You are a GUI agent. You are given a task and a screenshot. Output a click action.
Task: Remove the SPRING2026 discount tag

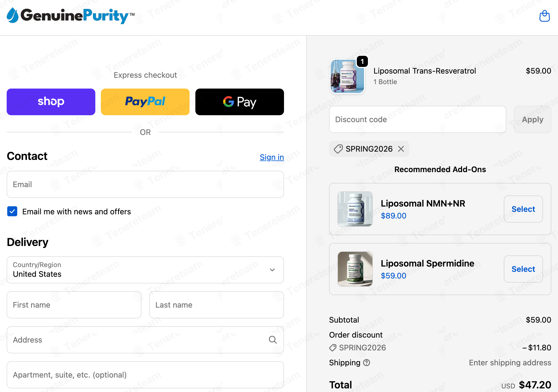tap(401, 149)
